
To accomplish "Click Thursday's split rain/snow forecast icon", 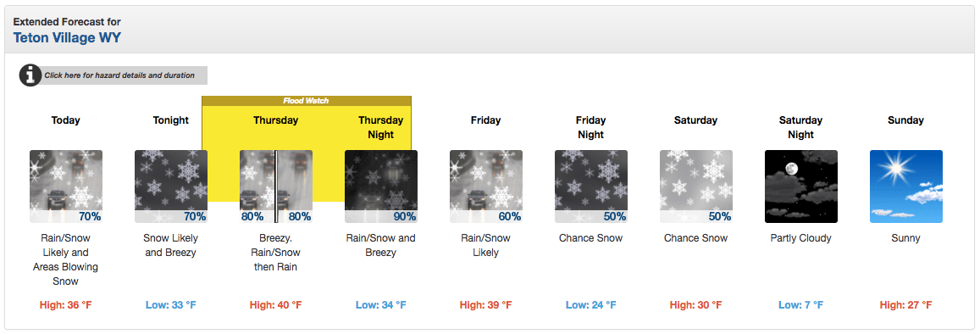I will pos(275,186).
